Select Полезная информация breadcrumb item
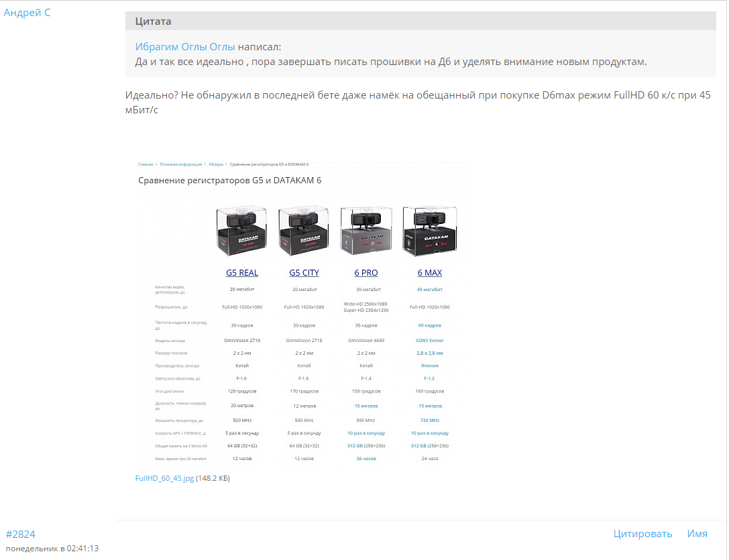 181,164
